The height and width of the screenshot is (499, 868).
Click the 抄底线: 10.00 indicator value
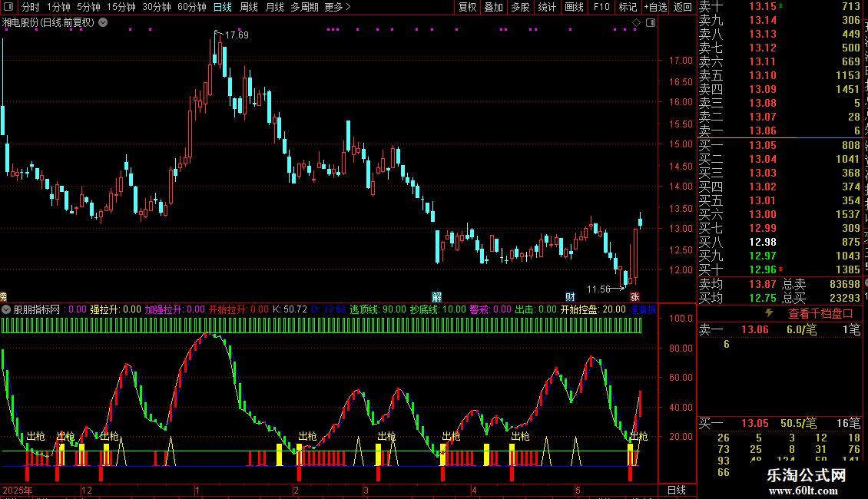(x=438, y=310)
